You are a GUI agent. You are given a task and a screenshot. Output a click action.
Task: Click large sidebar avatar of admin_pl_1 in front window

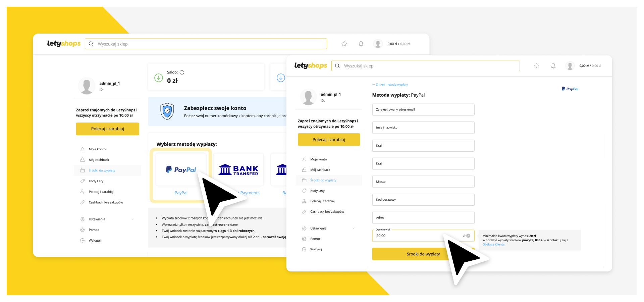tap(308, 97)
